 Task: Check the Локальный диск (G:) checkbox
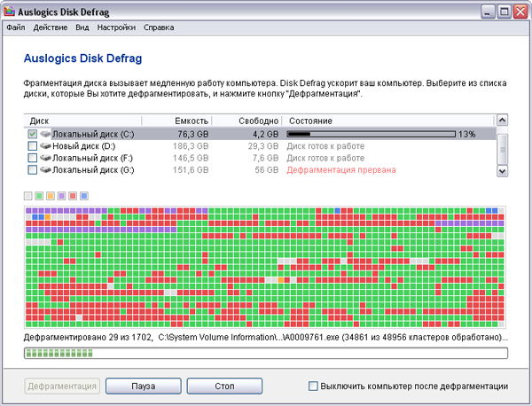pyautogui.click(x=32, y=169)
